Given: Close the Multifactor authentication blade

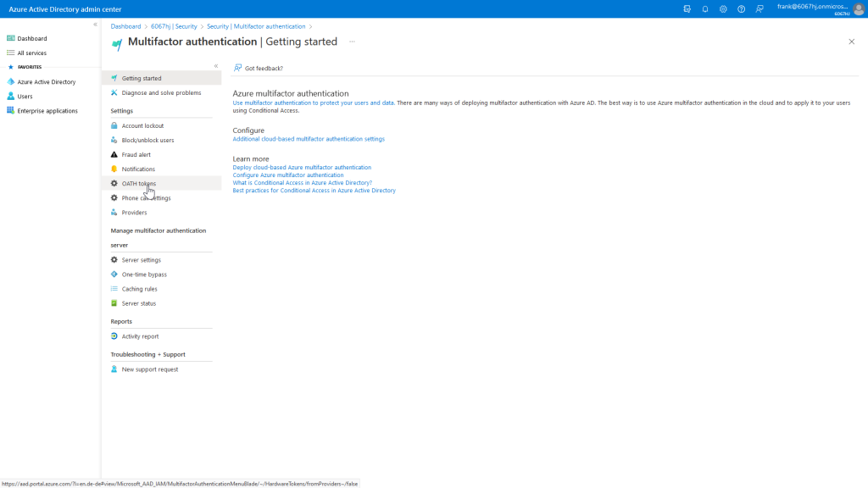Looking at the screenshot, I should pos(851,42).
